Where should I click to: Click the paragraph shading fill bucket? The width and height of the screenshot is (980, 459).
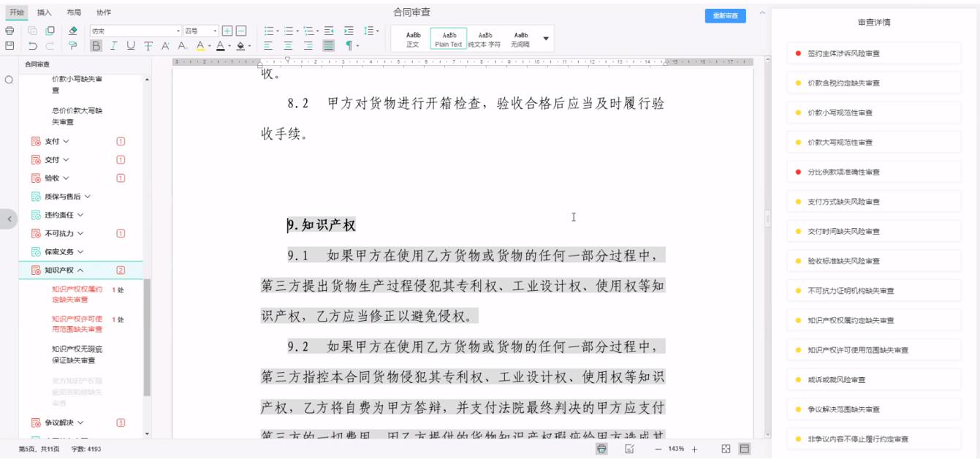240,45
